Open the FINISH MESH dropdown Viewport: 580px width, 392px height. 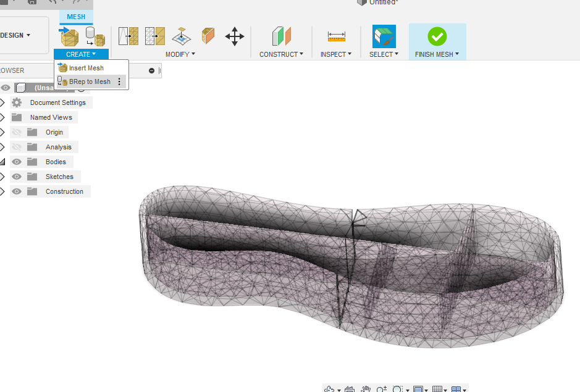pyautogui.click(x=437, y=54)
